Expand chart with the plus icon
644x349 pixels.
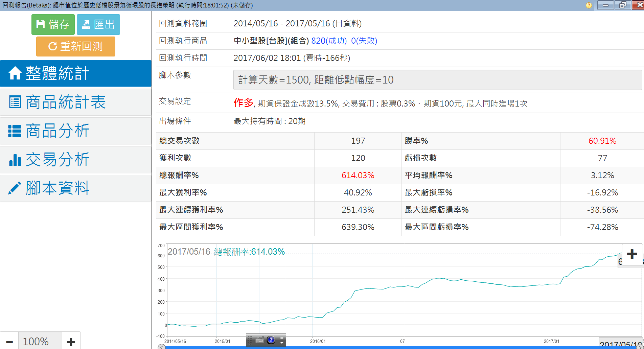pos(631,254)
